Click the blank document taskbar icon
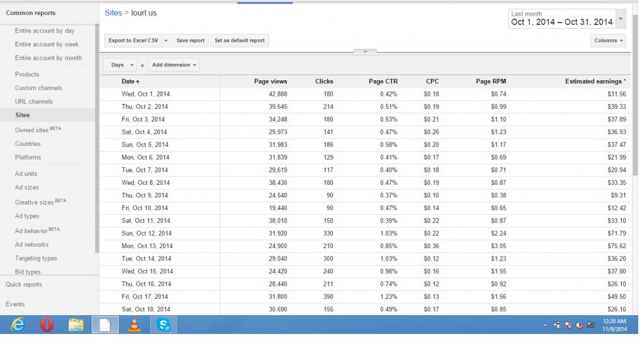 (x=105, y=325)
